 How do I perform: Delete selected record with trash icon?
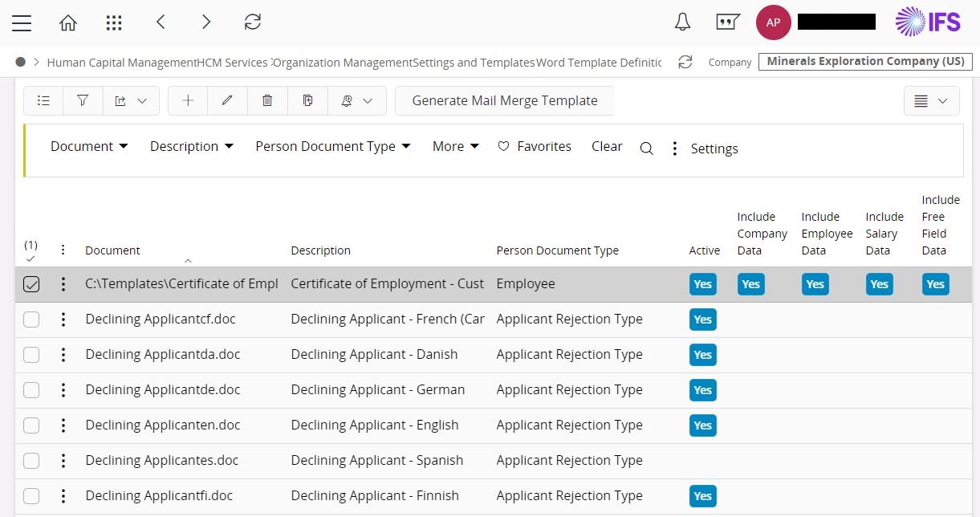(267, 100)
